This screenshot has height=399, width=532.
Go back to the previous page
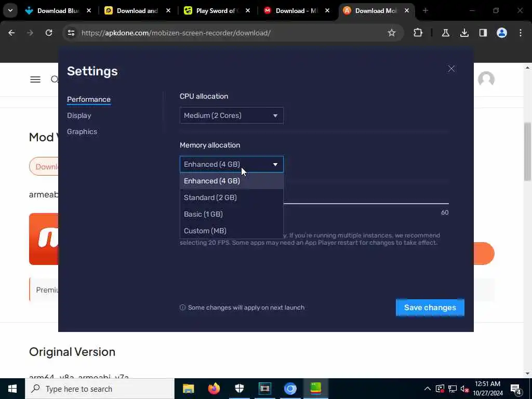(11, 33)
